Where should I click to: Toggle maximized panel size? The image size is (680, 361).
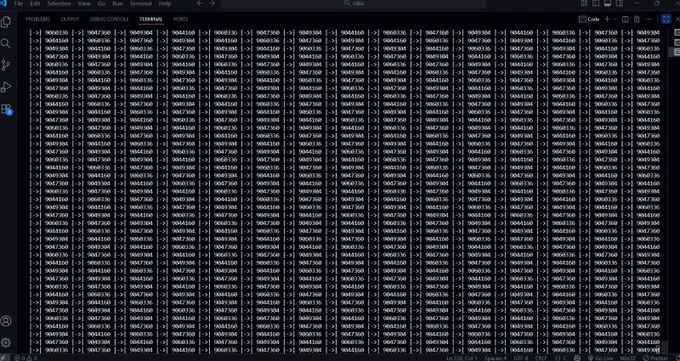[666, 19]
